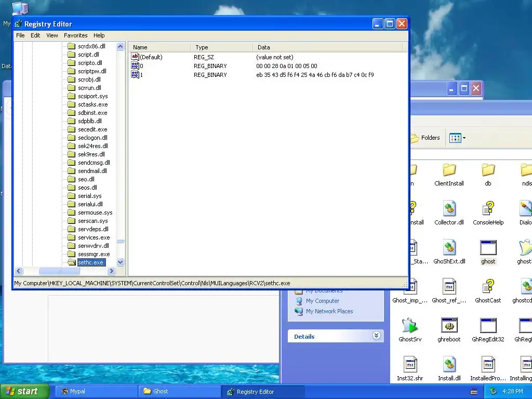Viewport: 532px width, 399px height.
Task: Click the tree horizontal scrollbar thumb
Action: coord(59,271)
